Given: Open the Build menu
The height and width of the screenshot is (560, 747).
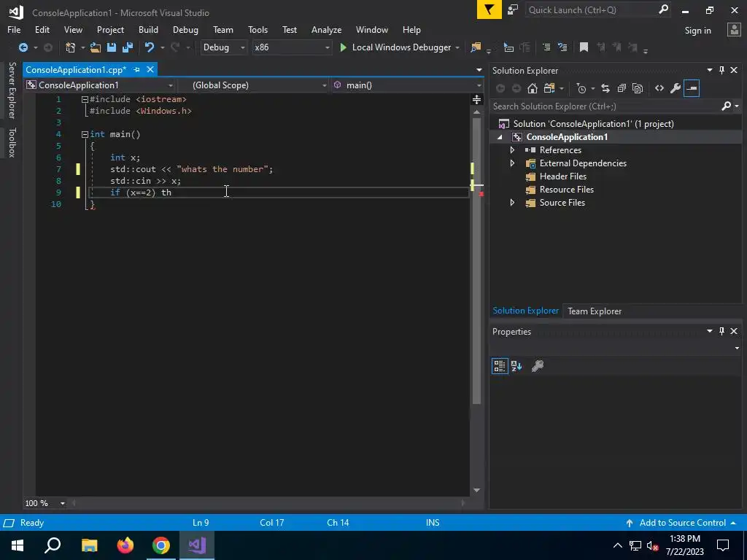Looking at the screenshot, I should pyautogui.click(x=148, y=29).
